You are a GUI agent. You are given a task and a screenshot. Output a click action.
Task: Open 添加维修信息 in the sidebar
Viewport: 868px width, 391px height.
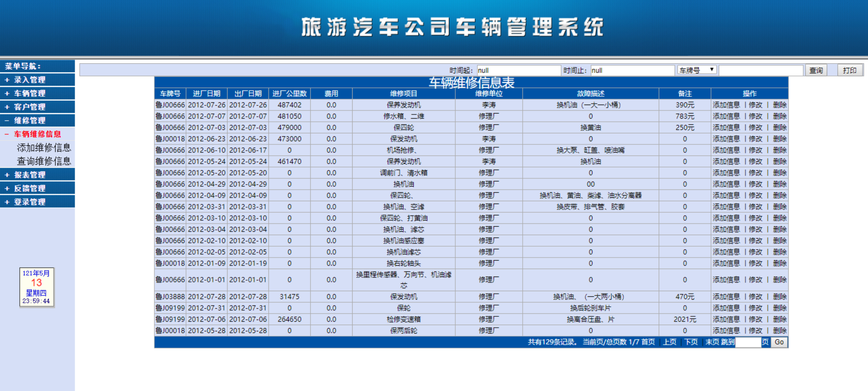click(x=44, y=148)
